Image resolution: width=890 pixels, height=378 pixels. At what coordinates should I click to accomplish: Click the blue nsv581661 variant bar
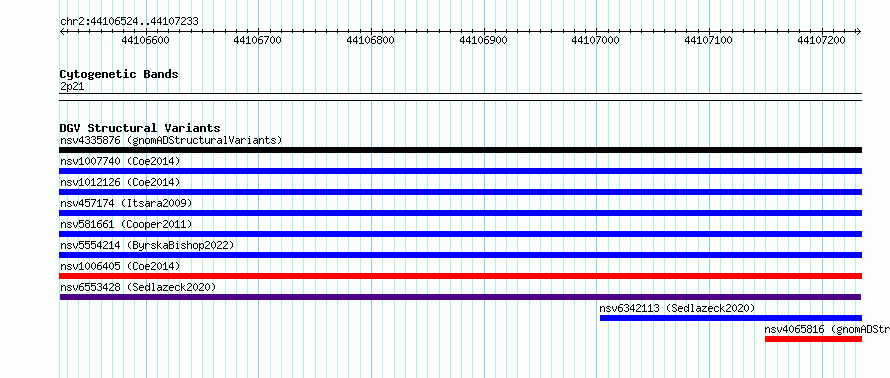461,234
